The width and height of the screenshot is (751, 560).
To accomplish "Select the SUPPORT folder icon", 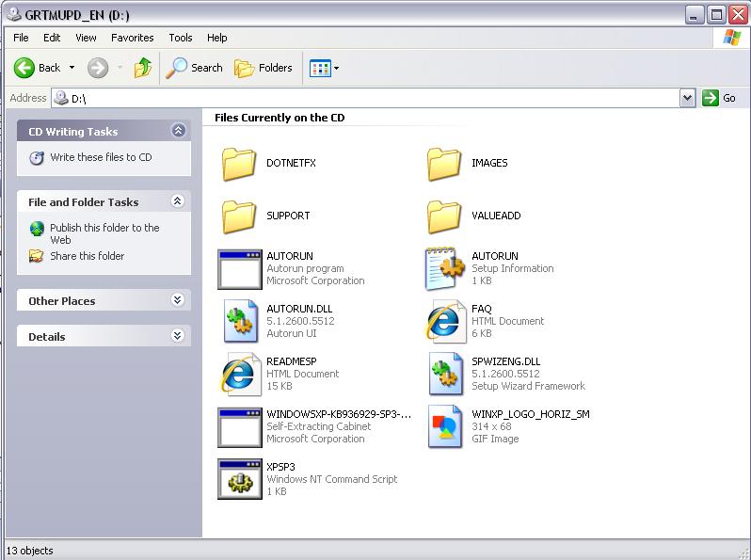I will tap(239, 216).
